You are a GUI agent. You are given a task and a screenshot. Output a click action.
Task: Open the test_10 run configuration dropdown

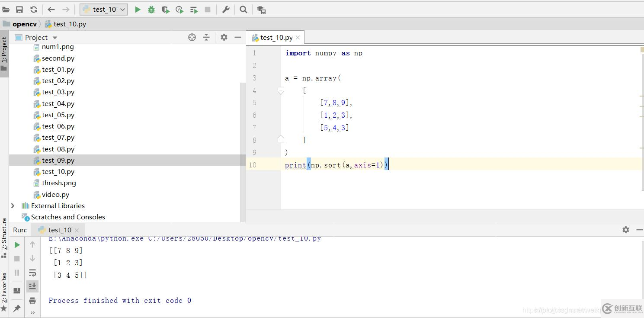[104, 10]
